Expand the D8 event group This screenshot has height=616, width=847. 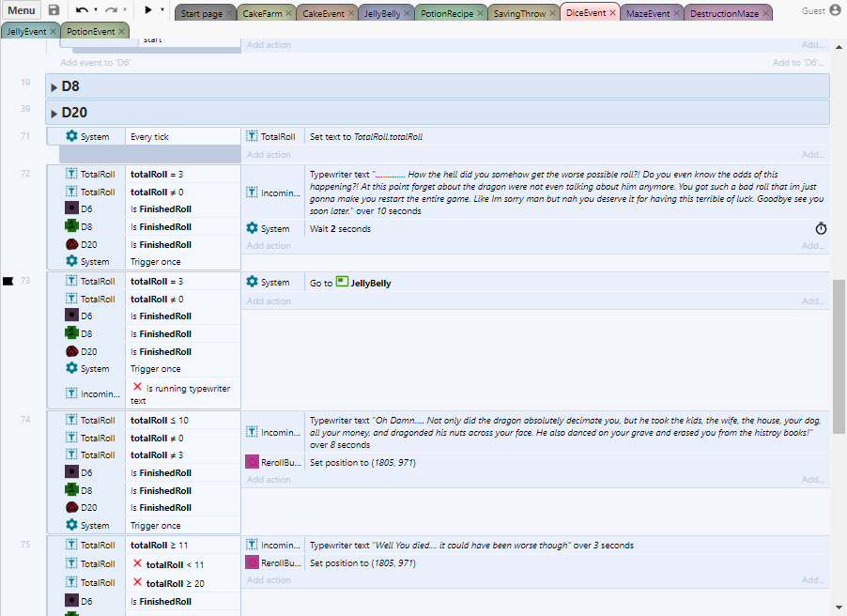click(54, 86)
